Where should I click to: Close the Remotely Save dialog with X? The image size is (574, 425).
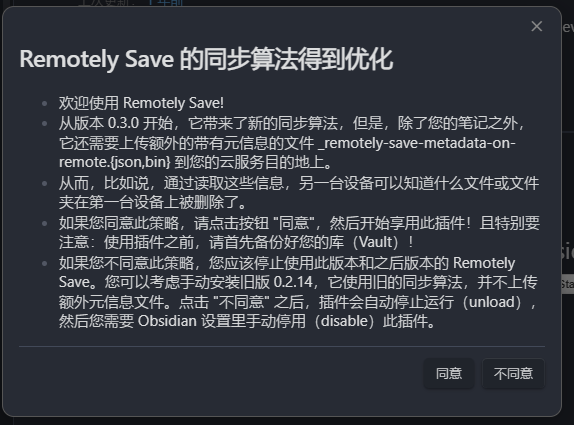click(x=537, y=26)
